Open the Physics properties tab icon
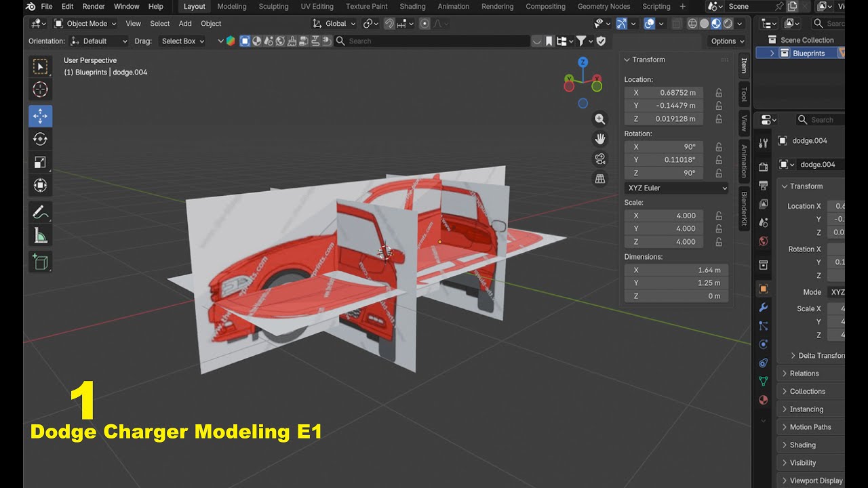 [764, 344]
